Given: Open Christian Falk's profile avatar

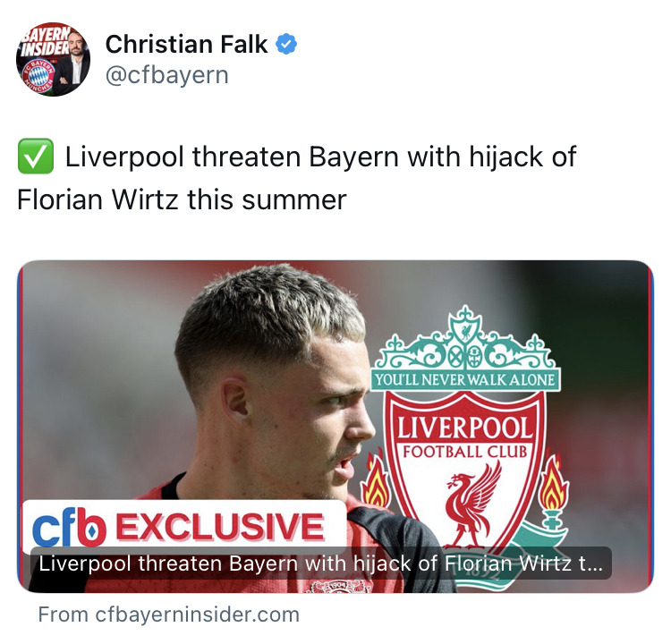Looking at the screenshot, I should click(x=53, y=59).
